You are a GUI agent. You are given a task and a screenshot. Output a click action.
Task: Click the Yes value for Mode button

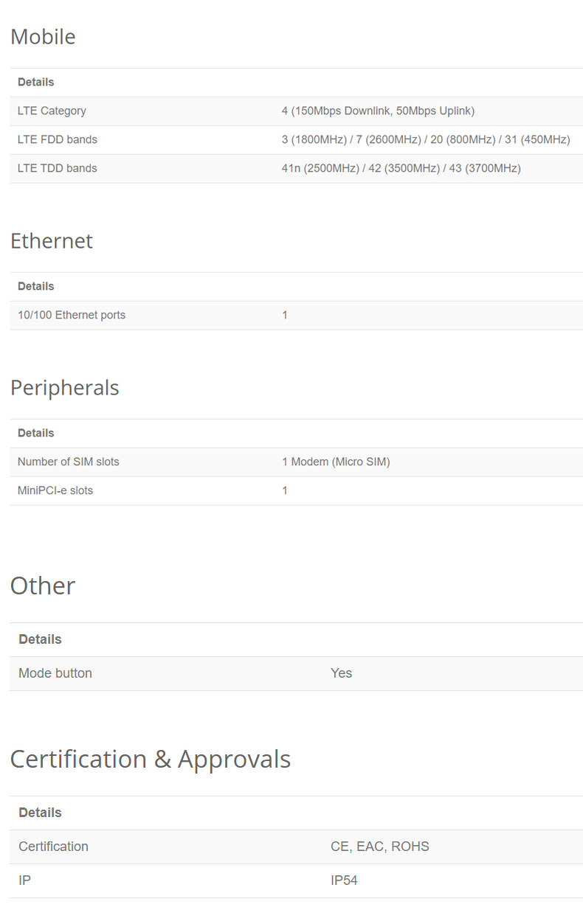pyautogui.click(x=341, y=673)
